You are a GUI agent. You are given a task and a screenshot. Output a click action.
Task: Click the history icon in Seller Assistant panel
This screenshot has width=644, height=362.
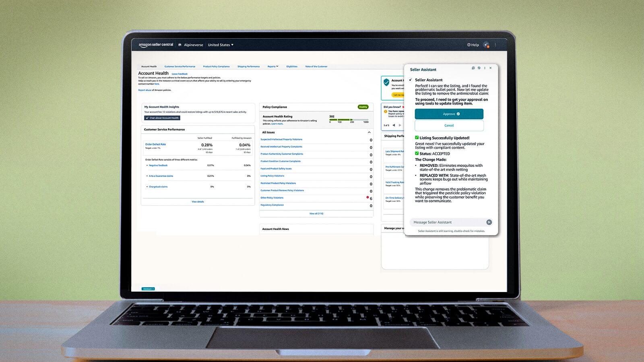(x=479, y=68)
